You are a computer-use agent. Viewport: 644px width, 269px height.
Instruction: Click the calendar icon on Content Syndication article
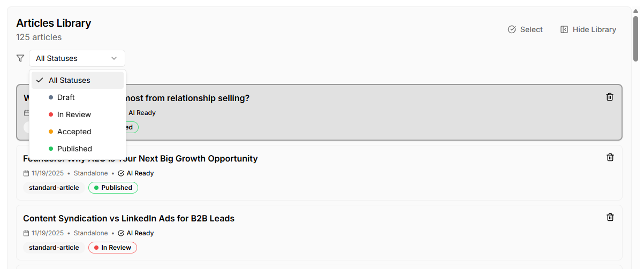(26, 233)
